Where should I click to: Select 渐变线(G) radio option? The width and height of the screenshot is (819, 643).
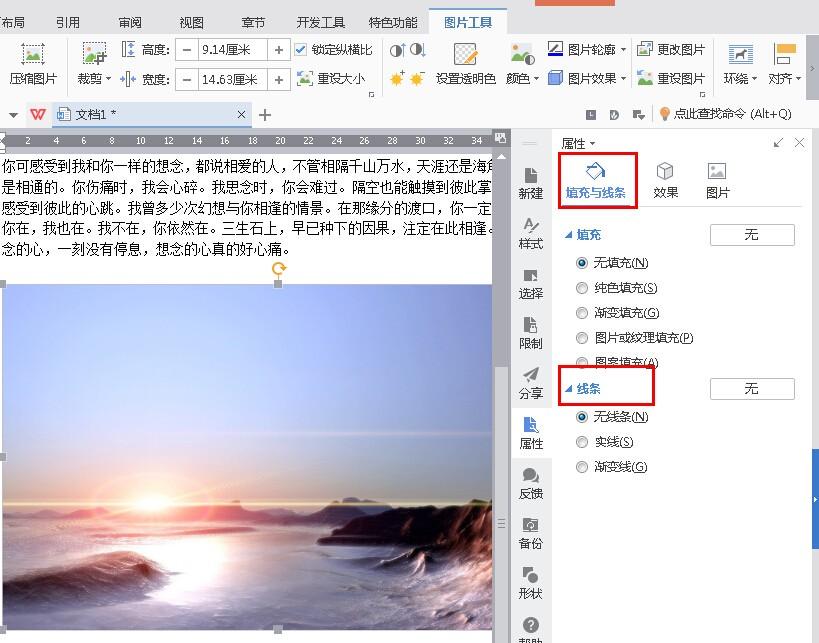point(581,467)
